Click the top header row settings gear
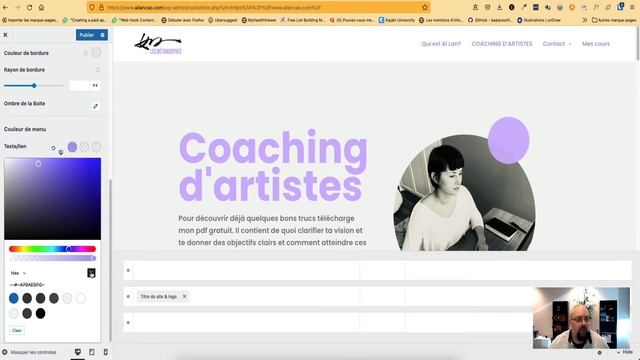The height and width of the screenshot is (360, 640). (128, 270)
